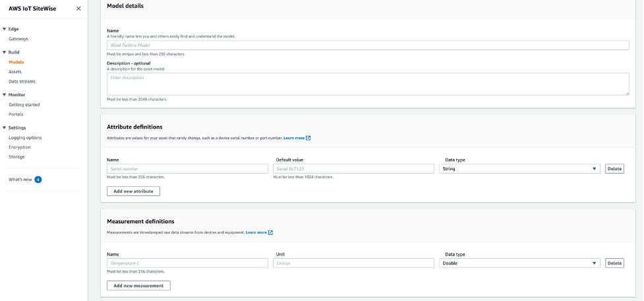
Task: Open the measurement Data type Double dropdown
Action: coord(519,263)
